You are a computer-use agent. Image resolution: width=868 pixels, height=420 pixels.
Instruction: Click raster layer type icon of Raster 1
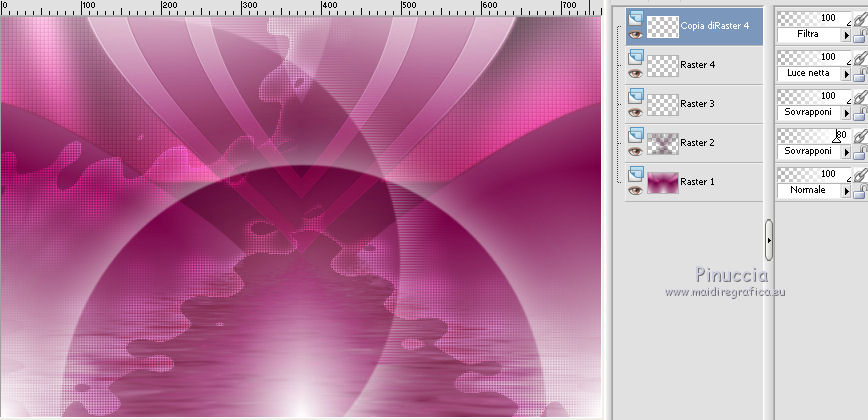coord(636,175)
